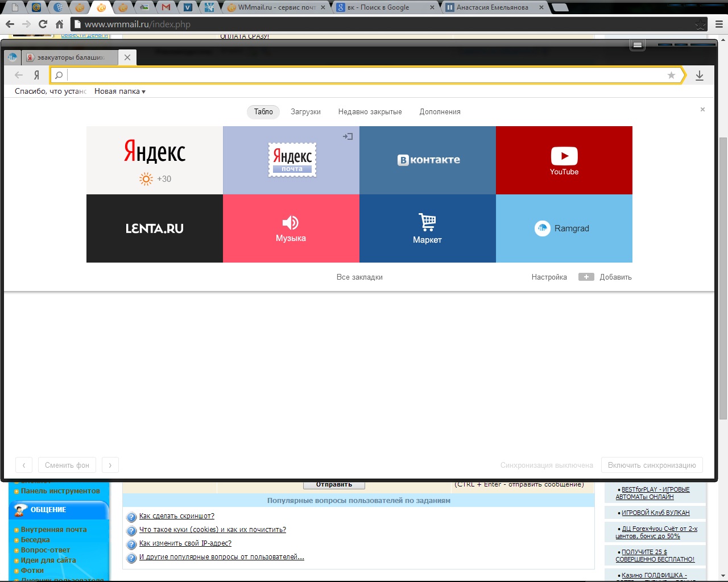
Task: Close the Анастасия Емельянова tab
Action: pos(541,7)
